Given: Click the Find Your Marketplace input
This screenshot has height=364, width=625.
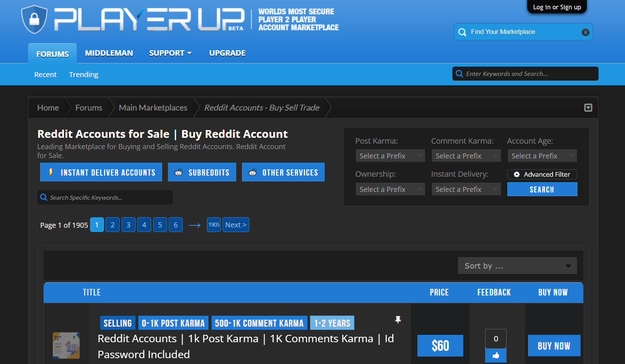Looking at the screenshot, I should click(x=523, y=32).
